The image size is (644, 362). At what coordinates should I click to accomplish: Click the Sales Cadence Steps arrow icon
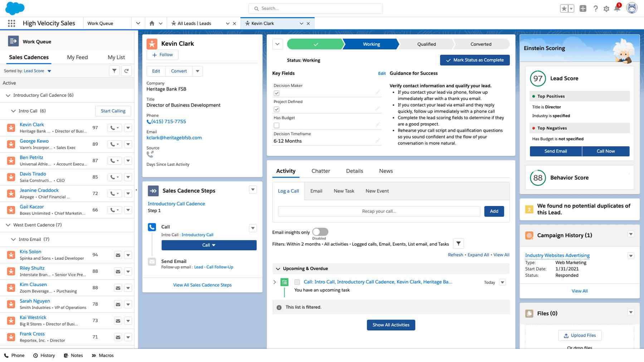tap(153, 191)
